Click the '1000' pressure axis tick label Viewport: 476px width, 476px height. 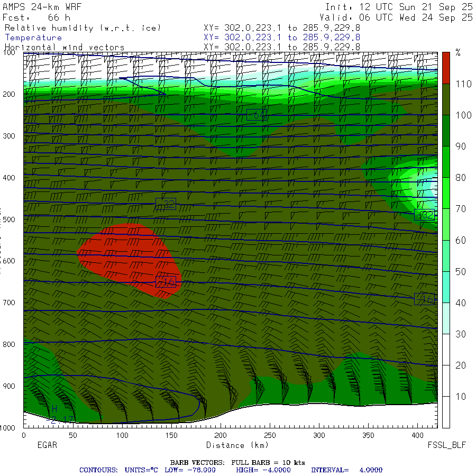point(7,428)
